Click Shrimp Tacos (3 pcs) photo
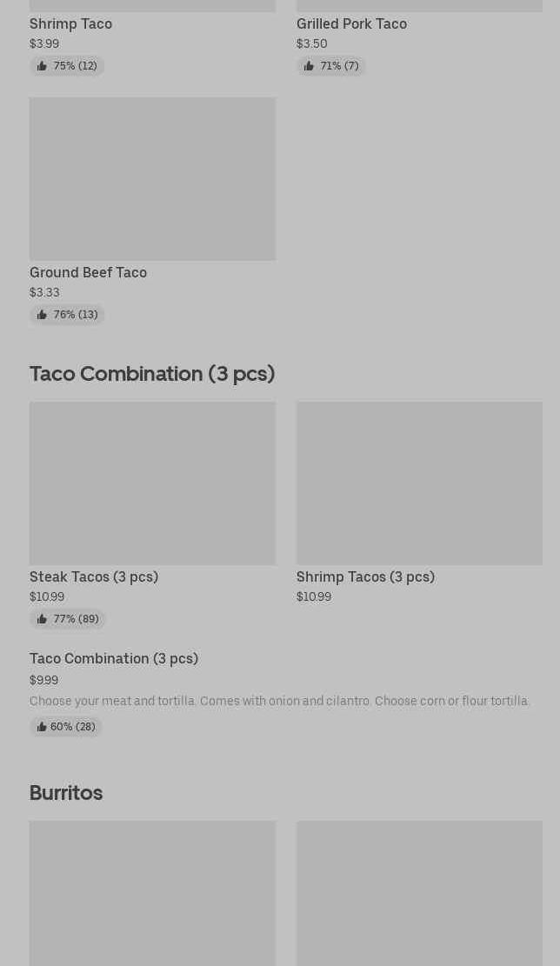 419,483
